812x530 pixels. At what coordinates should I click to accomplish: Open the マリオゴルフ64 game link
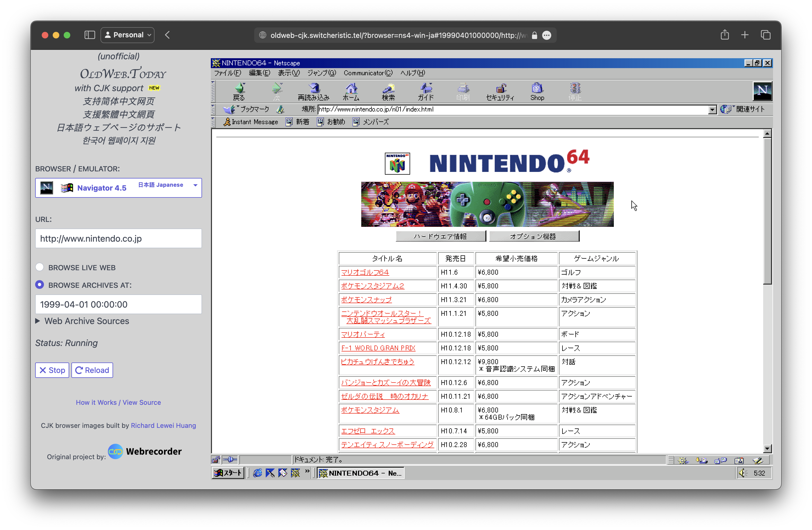[x=365, y=272]
